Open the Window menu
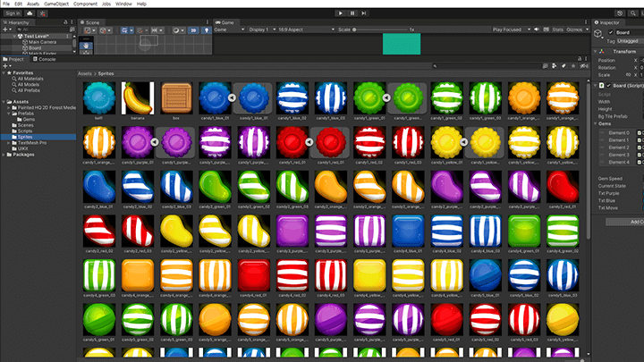Screen dimensions: 644x362 click(123, 4)
